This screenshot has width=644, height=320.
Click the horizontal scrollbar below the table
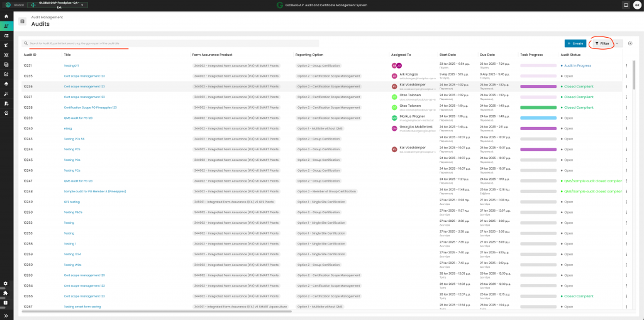pos(157,311)
